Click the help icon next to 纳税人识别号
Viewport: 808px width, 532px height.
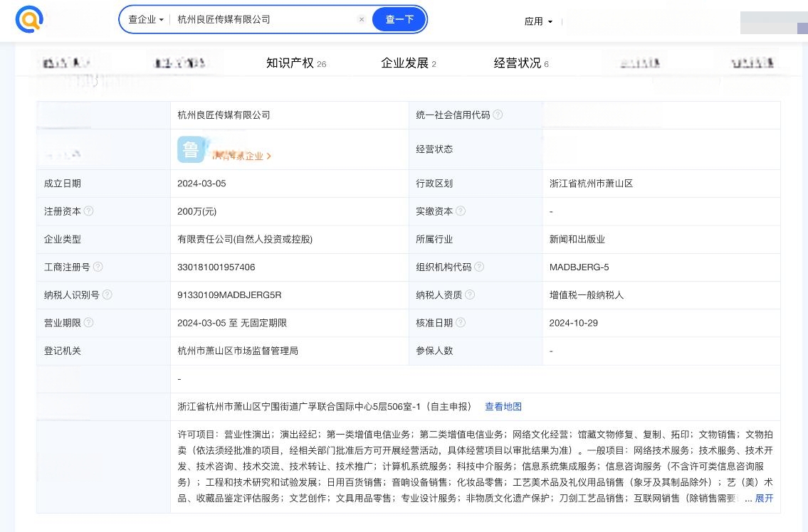tap(107, 294)
